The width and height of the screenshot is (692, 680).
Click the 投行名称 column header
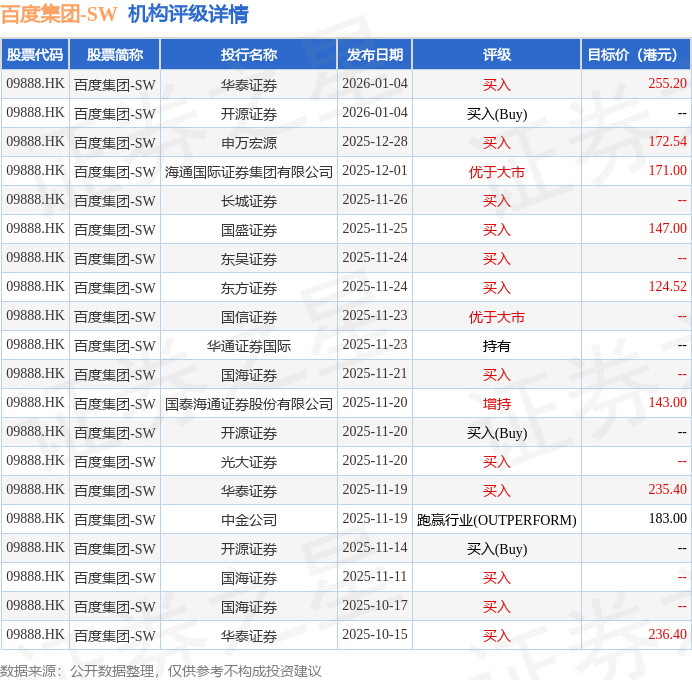point(249,55)
